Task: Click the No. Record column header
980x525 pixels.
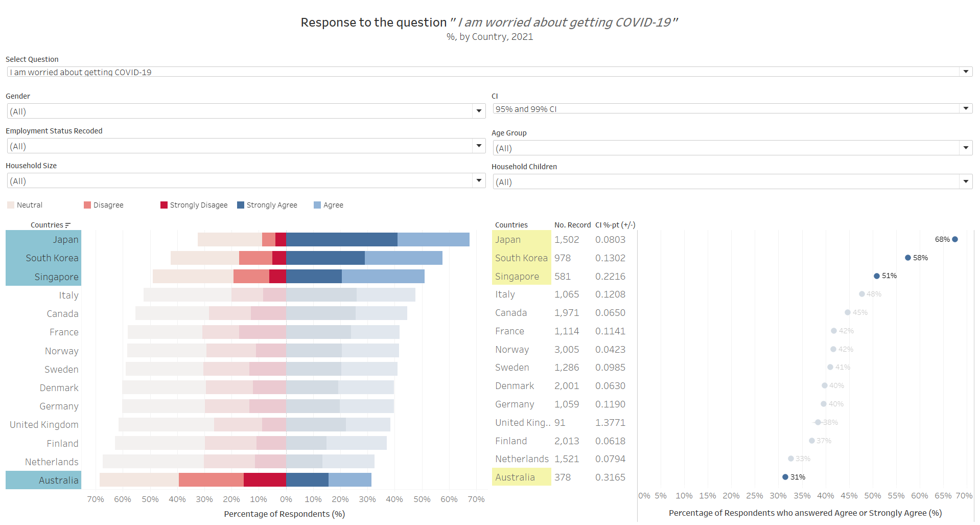Action: click(572, 225)
